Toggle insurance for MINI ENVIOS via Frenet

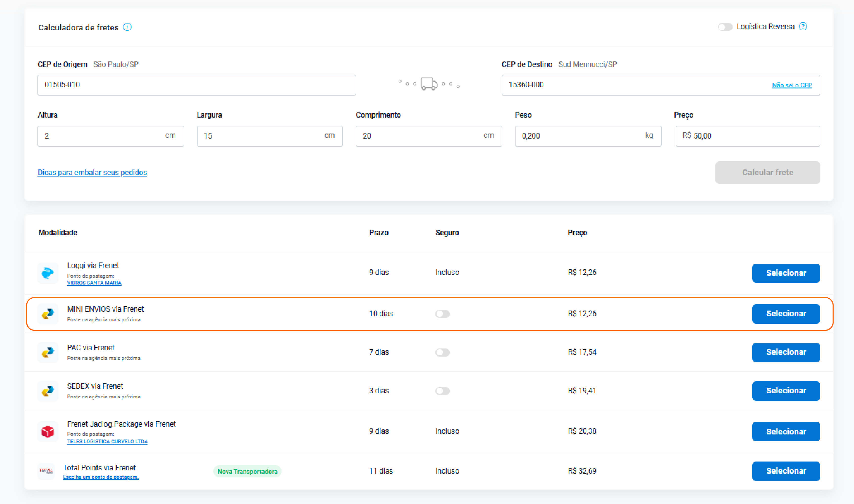coord(442,314)
